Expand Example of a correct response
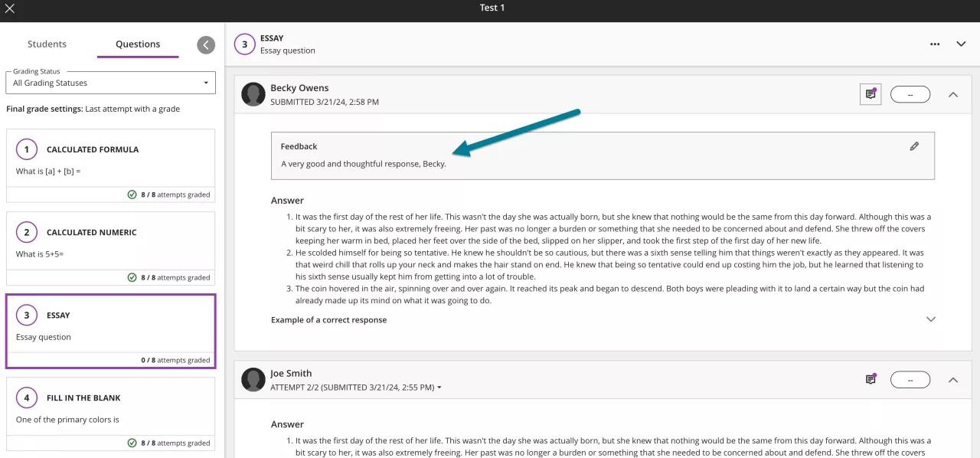The image size is (980, 458). (x=931, y=319)
